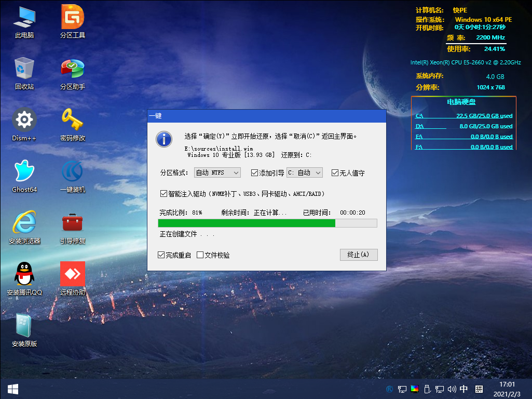Enable the 文件校验 checkbox

pos(200,255)
